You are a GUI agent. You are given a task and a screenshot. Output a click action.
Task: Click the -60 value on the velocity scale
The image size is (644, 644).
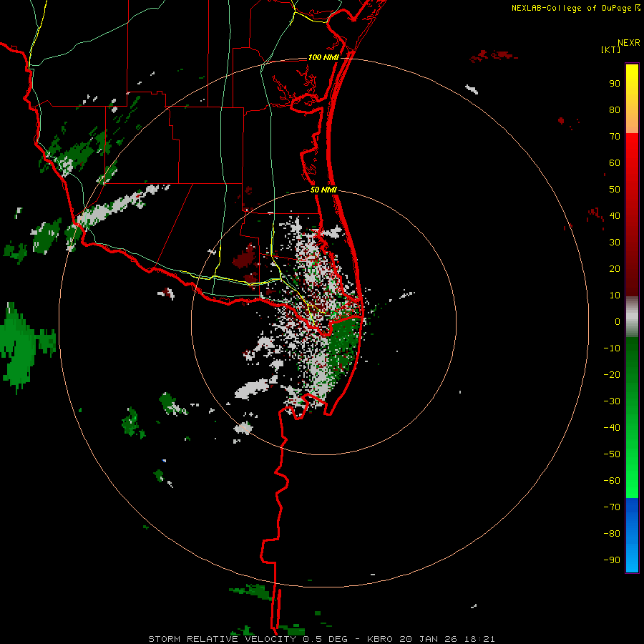tap(612, 481)
